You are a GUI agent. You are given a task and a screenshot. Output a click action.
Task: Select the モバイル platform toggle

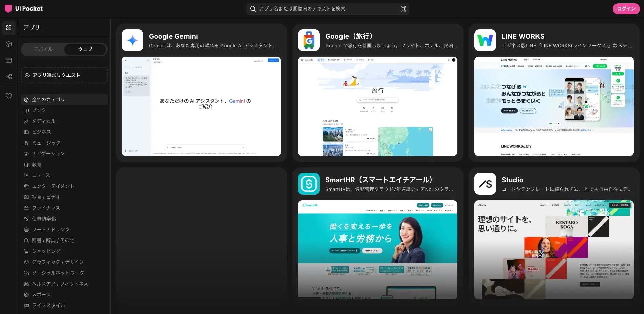43,49
